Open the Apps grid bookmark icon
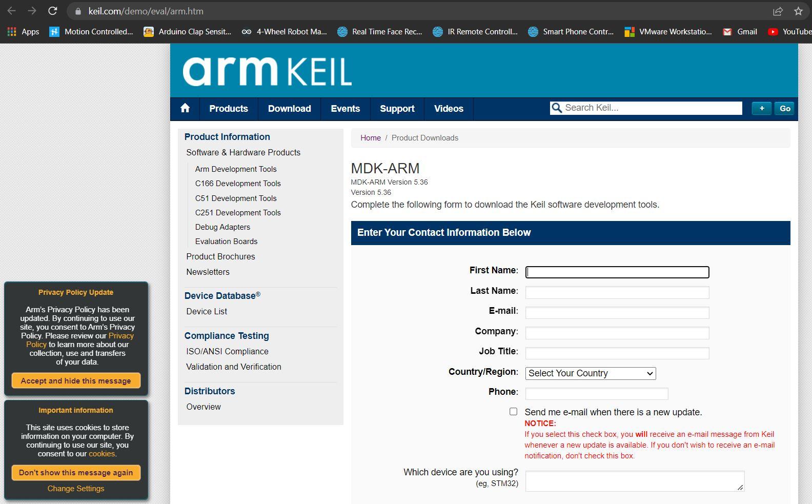812x504 pixels. click(12, 32)
